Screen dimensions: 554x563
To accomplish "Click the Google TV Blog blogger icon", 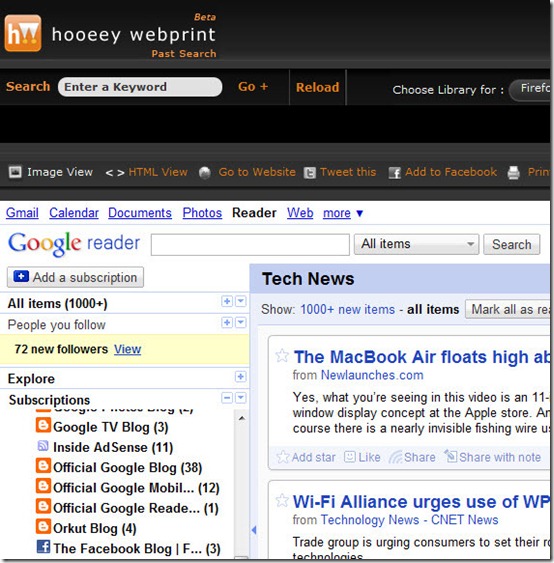I will (43, 425).
